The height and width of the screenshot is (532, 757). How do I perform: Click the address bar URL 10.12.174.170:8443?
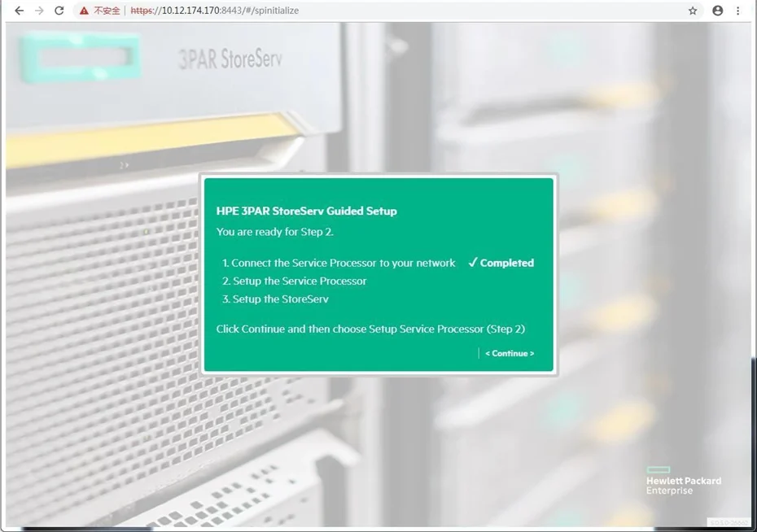pos(215,10)
